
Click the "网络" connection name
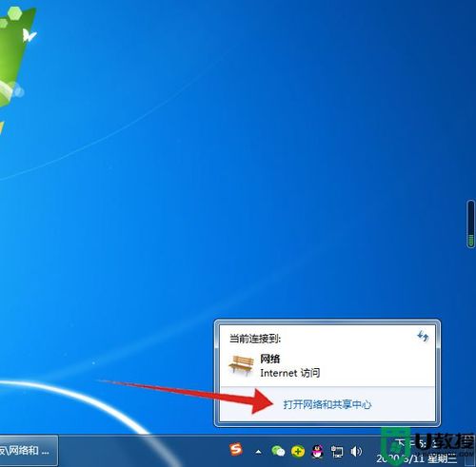(269, 359)
